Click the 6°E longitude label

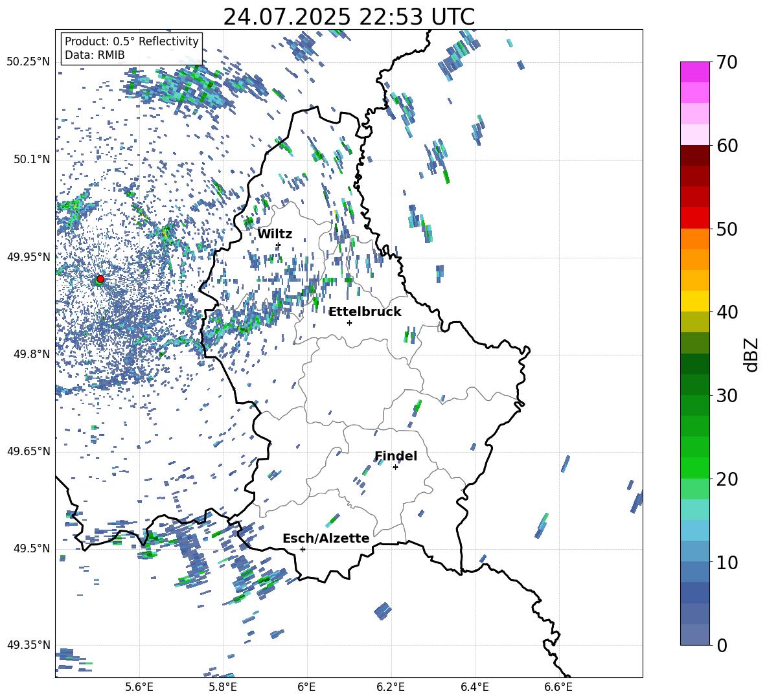pos(306,687)
